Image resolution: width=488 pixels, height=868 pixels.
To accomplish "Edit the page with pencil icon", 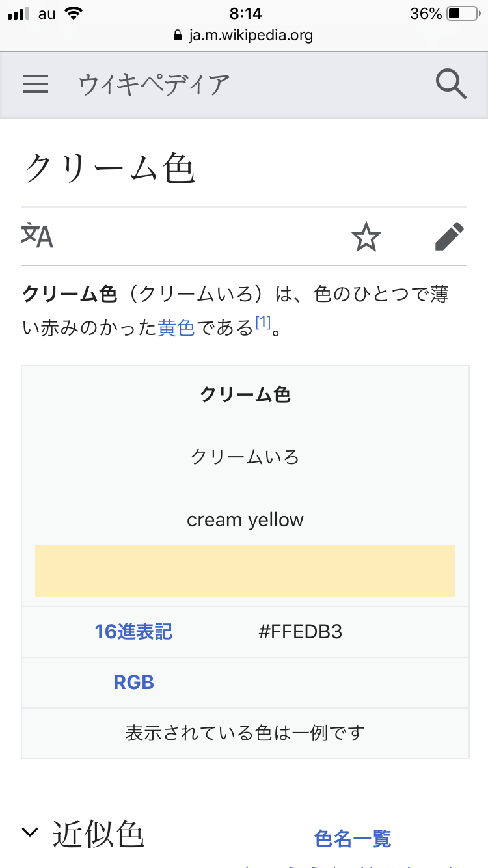I will click(450, 236).
